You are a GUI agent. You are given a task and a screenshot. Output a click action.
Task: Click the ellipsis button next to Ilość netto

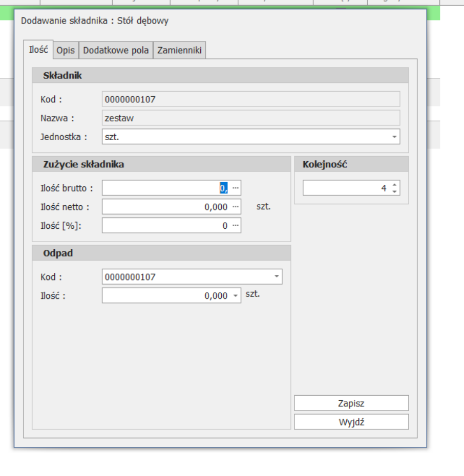tap(235, 207)
